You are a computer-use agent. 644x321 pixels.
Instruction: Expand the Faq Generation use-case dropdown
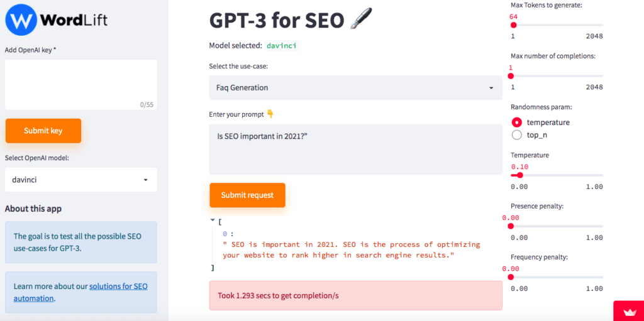coord(356,87)
